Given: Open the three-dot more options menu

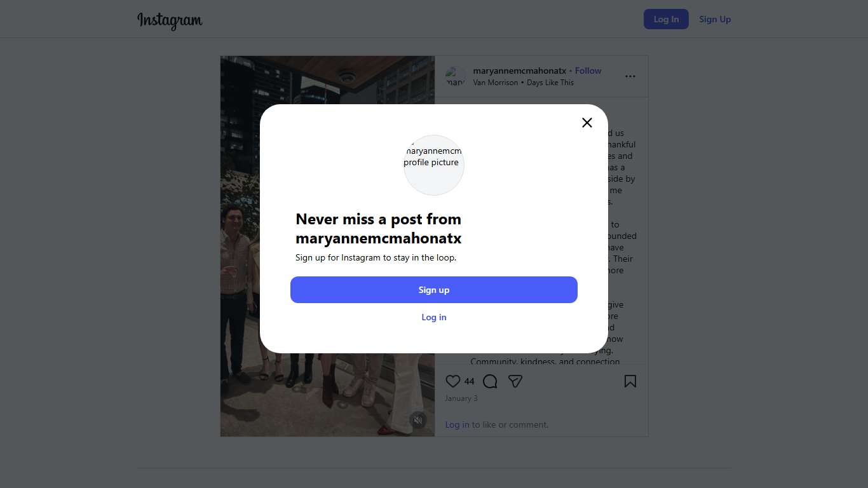Looking at the screenshot, I should pyautogui.click(x=630, y=76).
